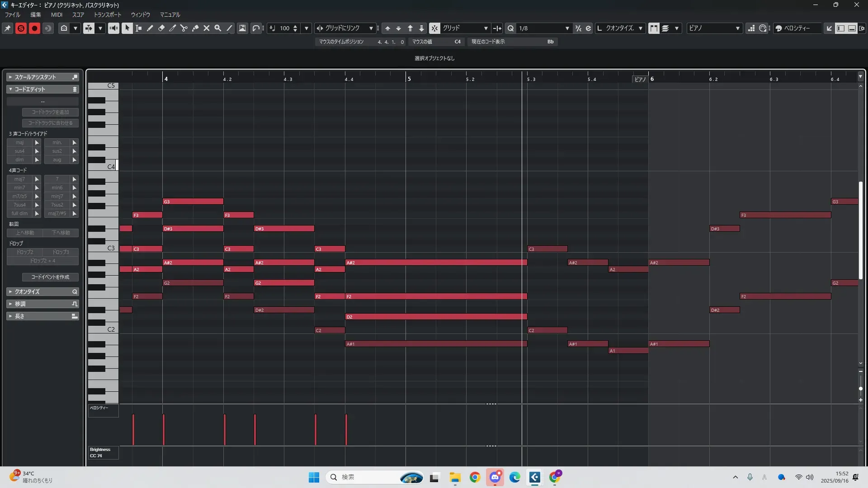Image resolution: width=868 pixels, height=488 pixels.
Task: Select the Draw pencil tool
Action: click(x=150, y=28)
